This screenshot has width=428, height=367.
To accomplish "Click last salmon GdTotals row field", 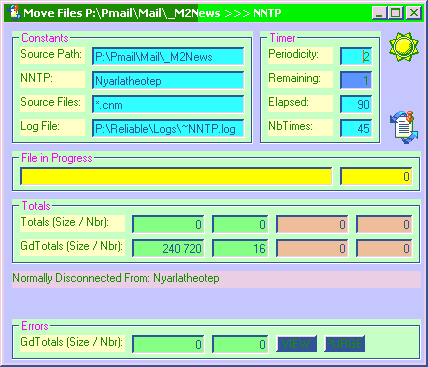I will click(x=384, y=248).
